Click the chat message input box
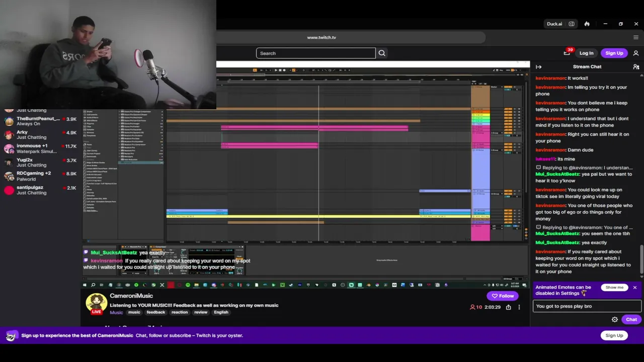Image resolution: width=644 pixels, height=362 pixels. (x=587, y=306)
